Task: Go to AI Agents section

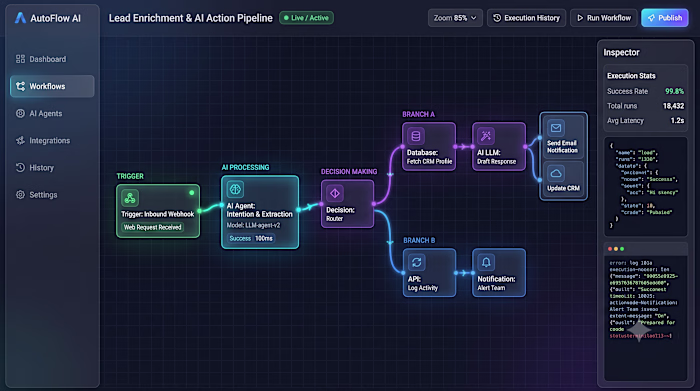Action: click(x=52, y=113)
